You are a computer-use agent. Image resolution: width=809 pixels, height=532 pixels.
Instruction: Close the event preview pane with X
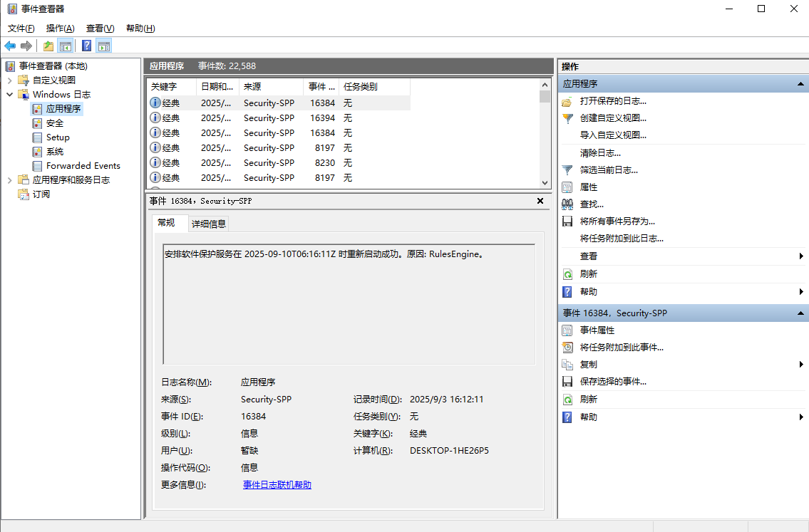click(x=540, y=202)
